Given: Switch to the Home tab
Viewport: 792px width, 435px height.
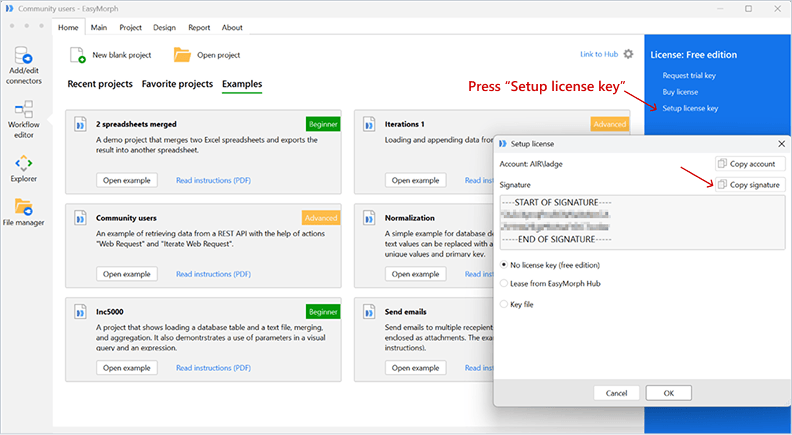Looking at the screenshot, I should click(x=68, y=27).
